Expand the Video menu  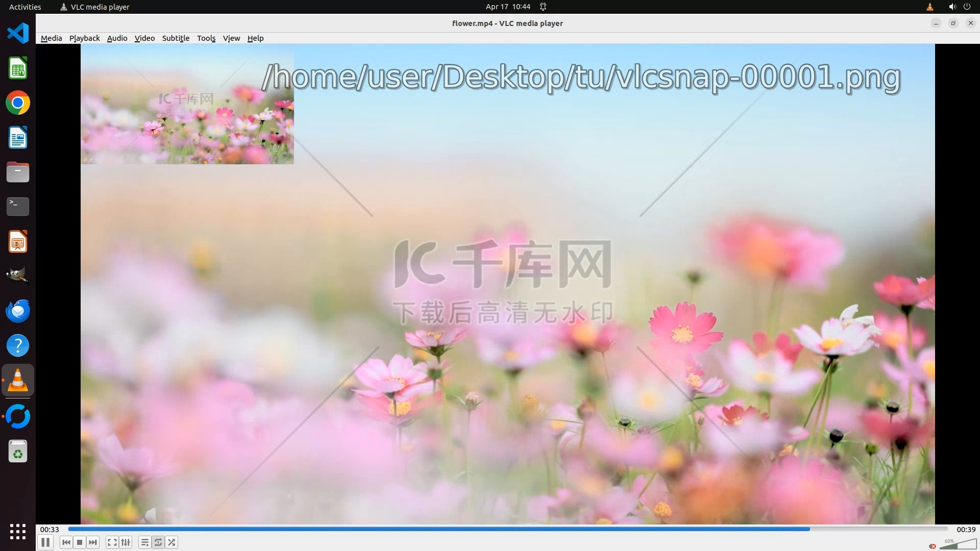144,38
